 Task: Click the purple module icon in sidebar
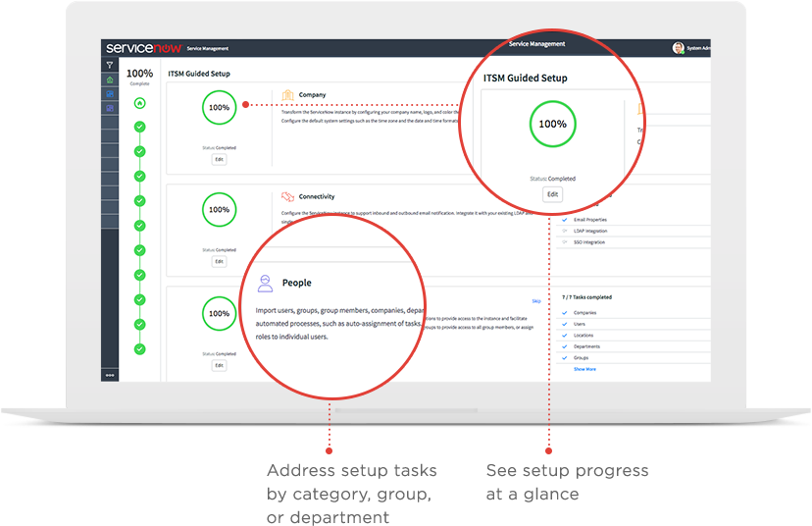[110, 108]
